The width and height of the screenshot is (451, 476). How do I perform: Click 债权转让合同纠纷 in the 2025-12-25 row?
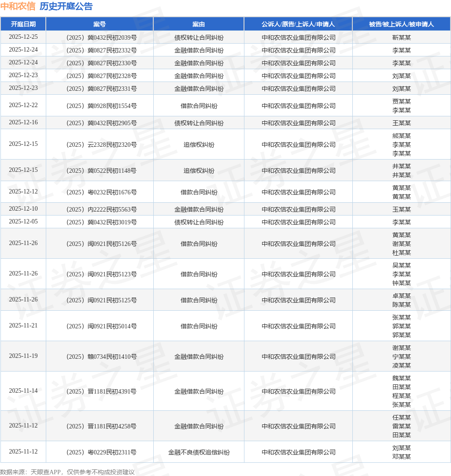point(199,37)
